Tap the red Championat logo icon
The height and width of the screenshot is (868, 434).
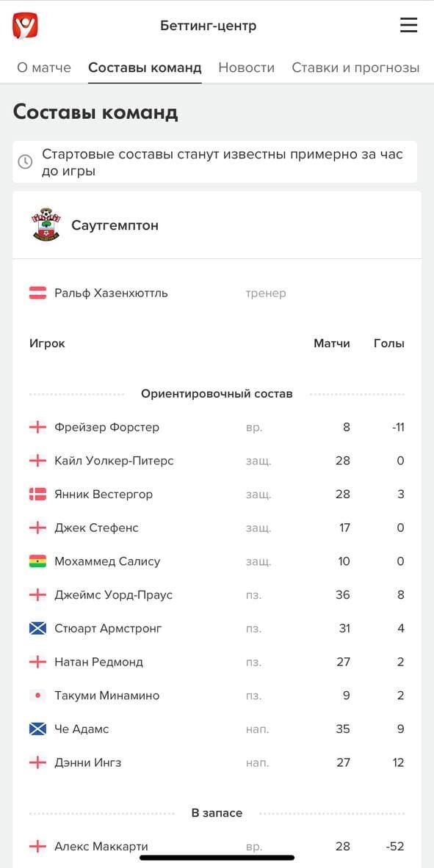point(25,26)
